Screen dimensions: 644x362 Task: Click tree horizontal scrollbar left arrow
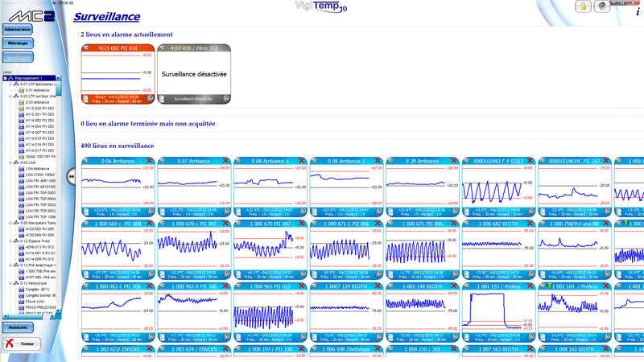click(6, 316)
